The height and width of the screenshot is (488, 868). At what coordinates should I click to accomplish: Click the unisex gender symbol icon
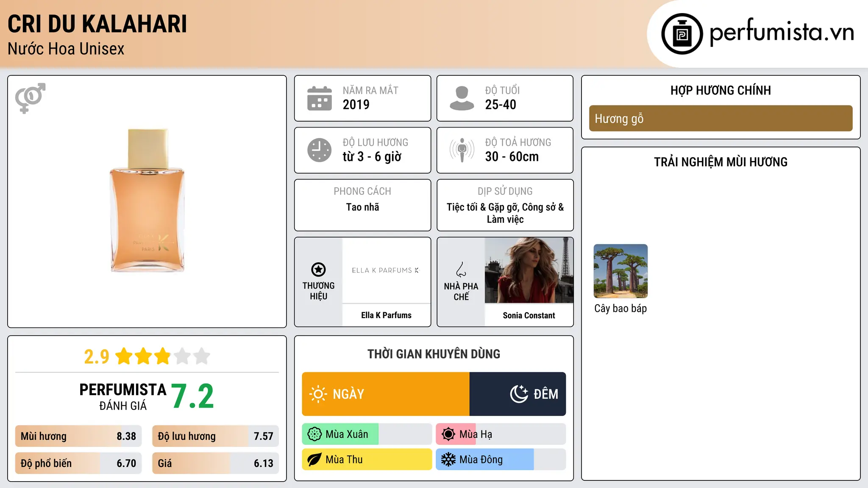click(30, 98)
